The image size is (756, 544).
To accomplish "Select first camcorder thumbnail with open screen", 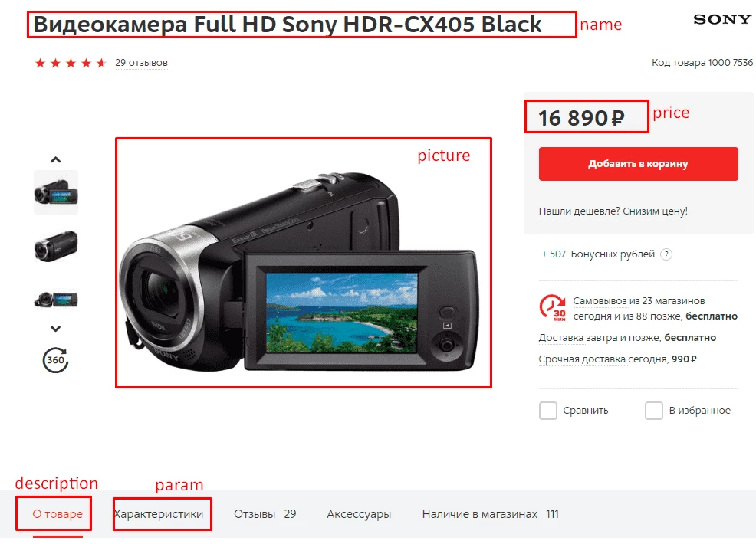I will 56,192.
